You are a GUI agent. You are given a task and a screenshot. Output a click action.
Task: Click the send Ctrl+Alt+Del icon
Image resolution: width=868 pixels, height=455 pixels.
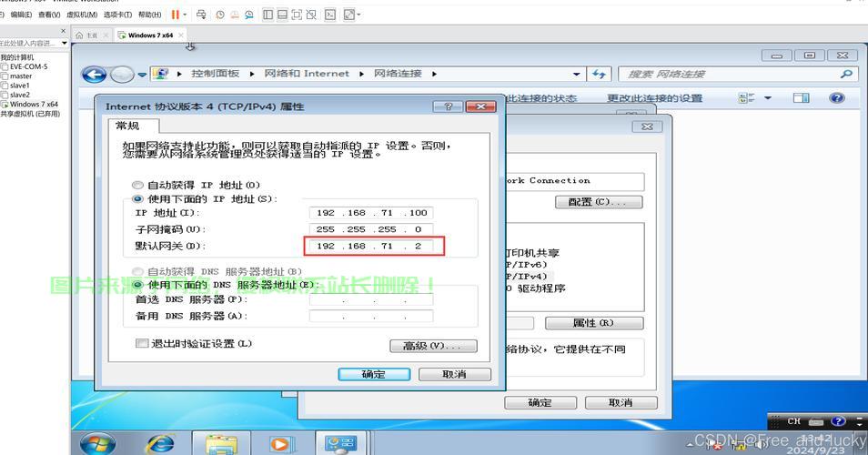coord(201,15)
